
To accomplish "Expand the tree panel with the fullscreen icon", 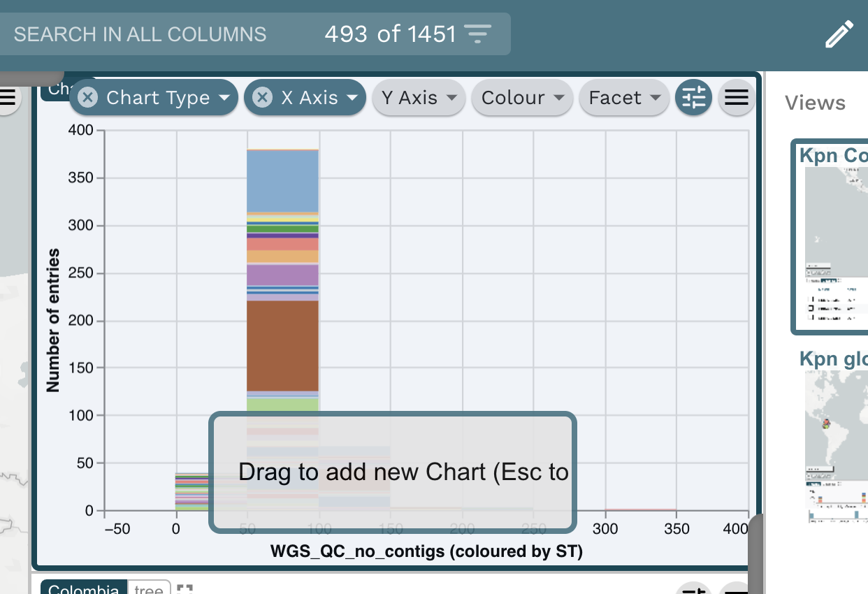I will point(185,589).
